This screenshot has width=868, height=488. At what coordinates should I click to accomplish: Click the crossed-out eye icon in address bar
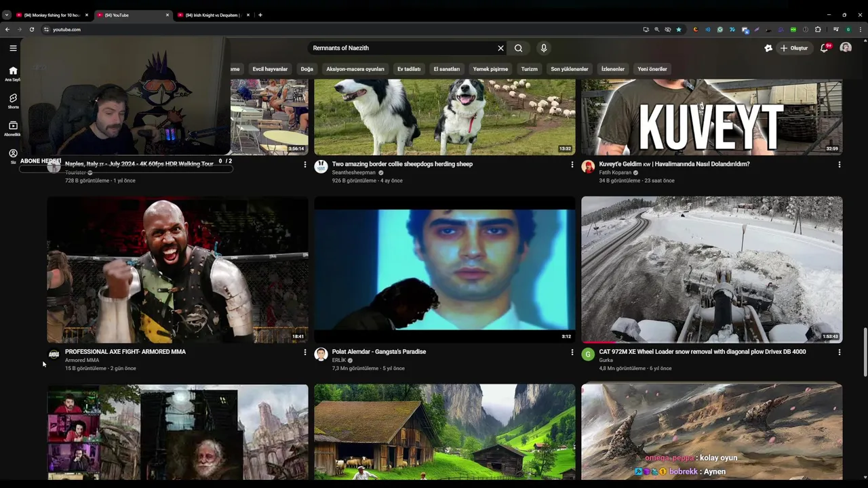668,30
